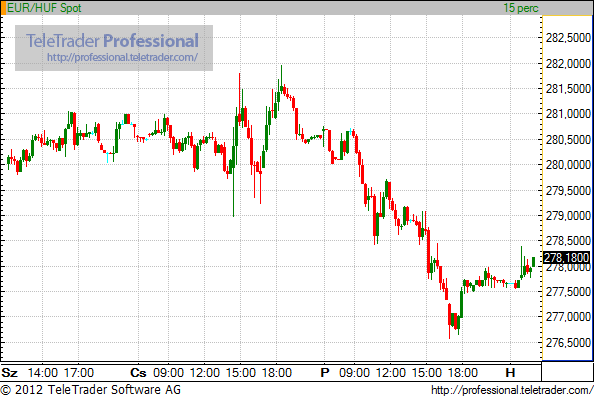Click the EUR/HUF Spot title label
This screenshot has height=399, width=594.
click(x=44, y=8)
